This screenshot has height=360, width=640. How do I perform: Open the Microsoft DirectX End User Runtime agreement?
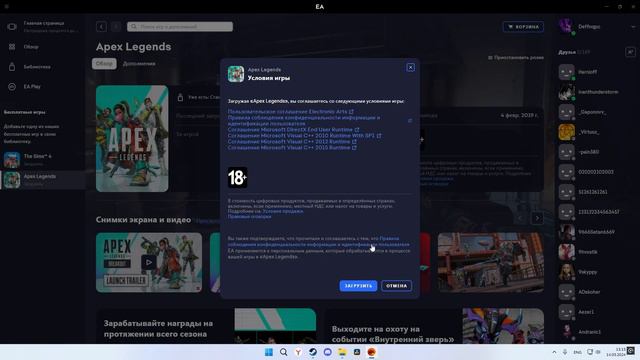click(293, 129)
